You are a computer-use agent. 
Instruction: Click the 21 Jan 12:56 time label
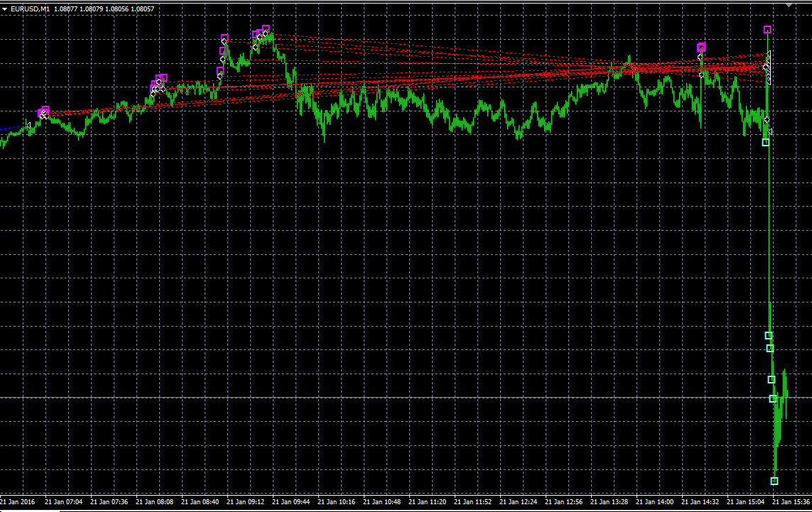click(563, 501)
